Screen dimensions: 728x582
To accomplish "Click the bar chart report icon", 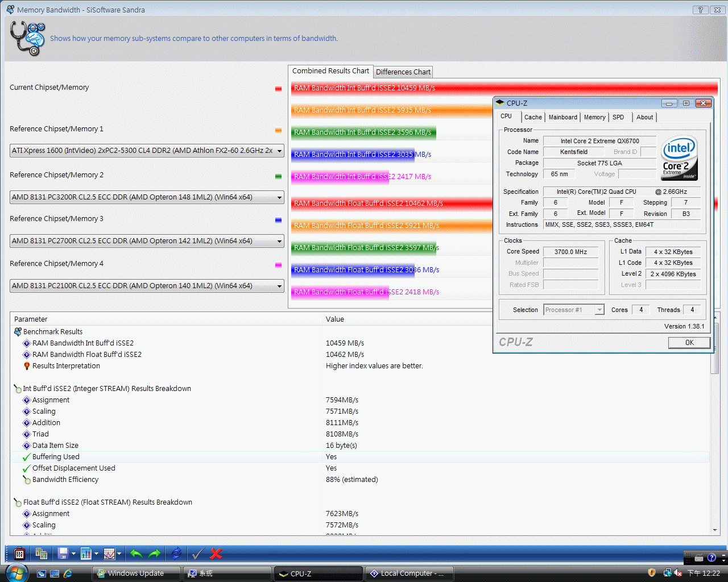I will 86,553.
